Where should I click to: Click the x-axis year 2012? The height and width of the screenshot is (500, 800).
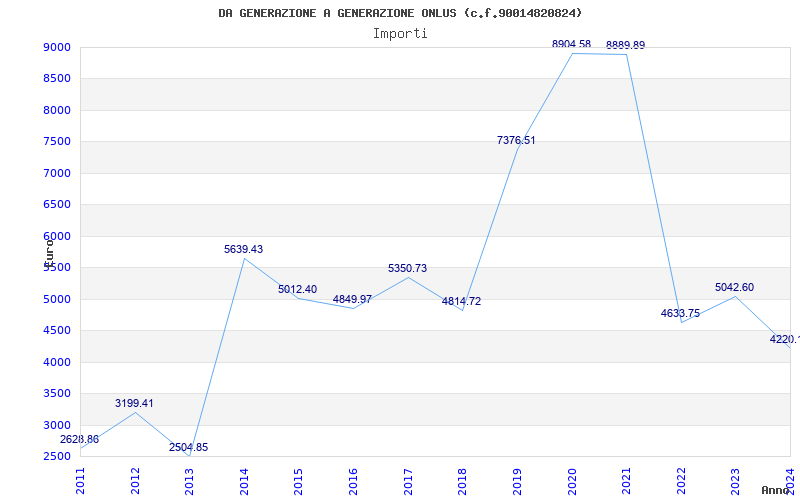pos(135,481)
